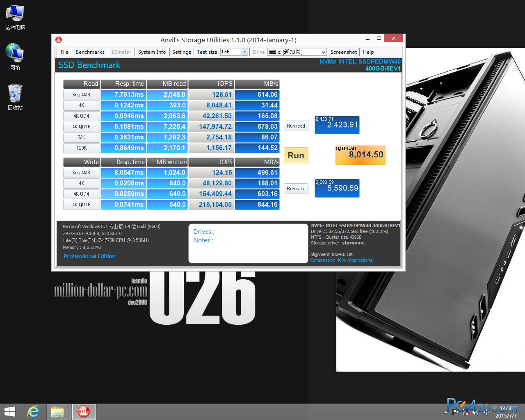Click the read 4K QD4 test button

tap(81, 116)
